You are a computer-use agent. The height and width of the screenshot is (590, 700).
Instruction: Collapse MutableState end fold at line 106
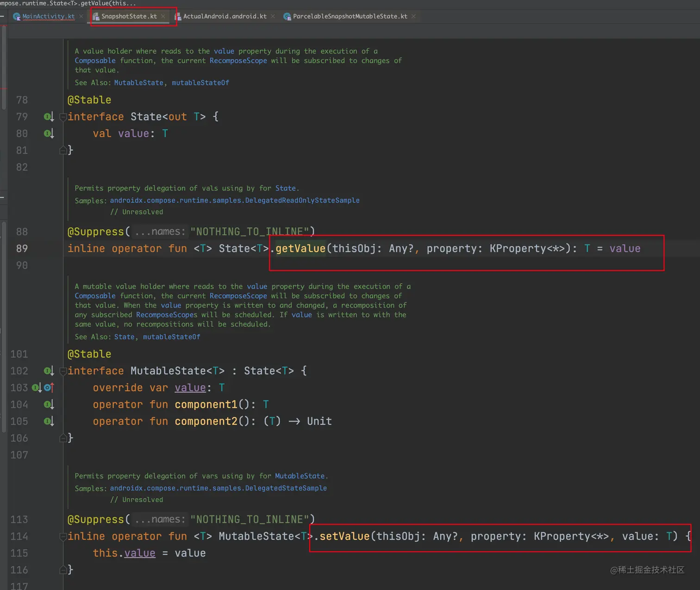point(63,438)
